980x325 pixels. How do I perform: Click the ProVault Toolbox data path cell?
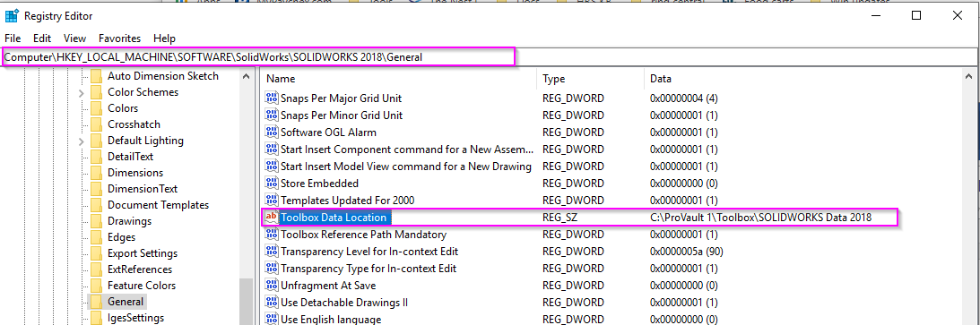[760, 218]
